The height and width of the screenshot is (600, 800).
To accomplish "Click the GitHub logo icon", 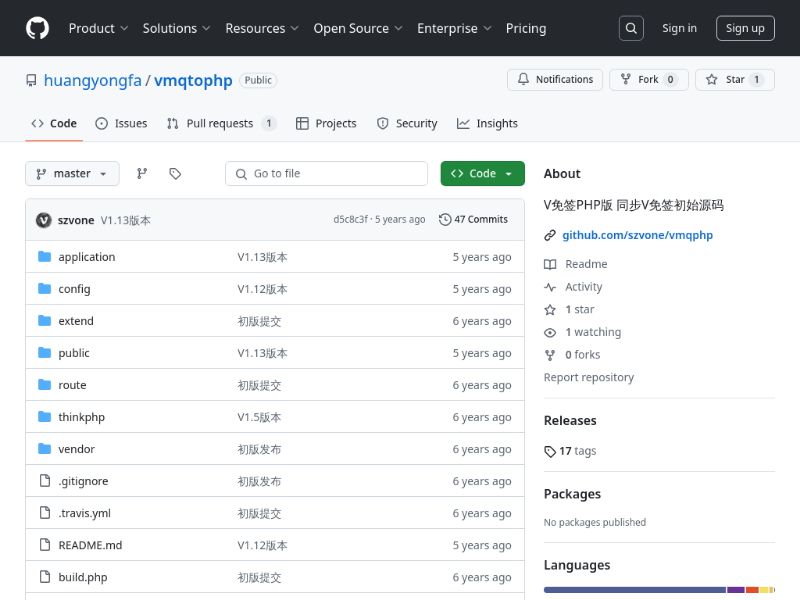I will [x=37, y=28].
